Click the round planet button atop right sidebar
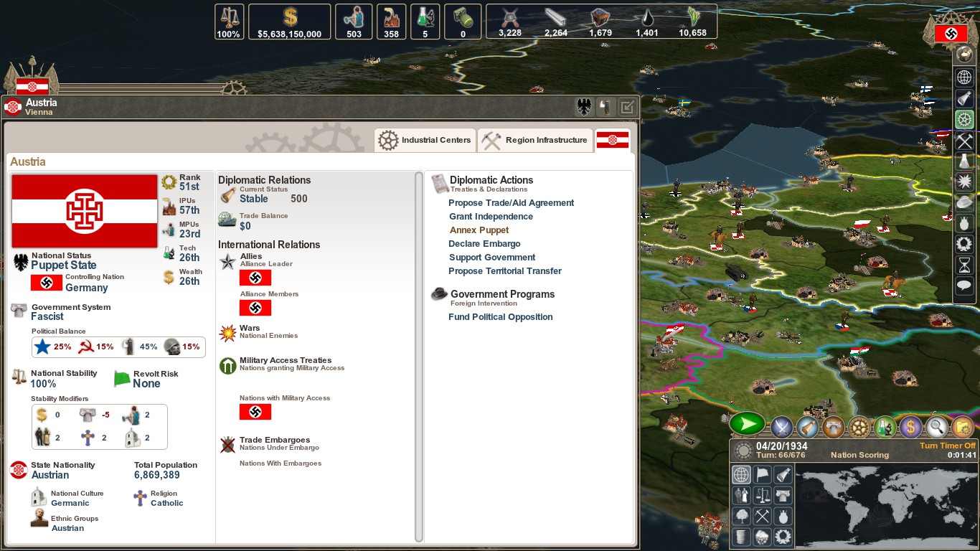Image resolution: width=980 pixels, height=551 pixels. tap(964, 55)
